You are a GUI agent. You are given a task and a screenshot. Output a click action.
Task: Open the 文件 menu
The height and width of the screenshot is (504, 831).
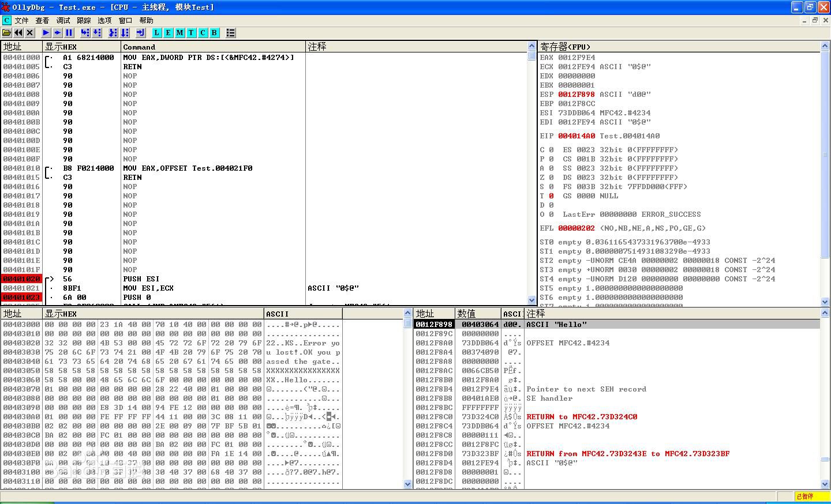[x=21, y=20]
